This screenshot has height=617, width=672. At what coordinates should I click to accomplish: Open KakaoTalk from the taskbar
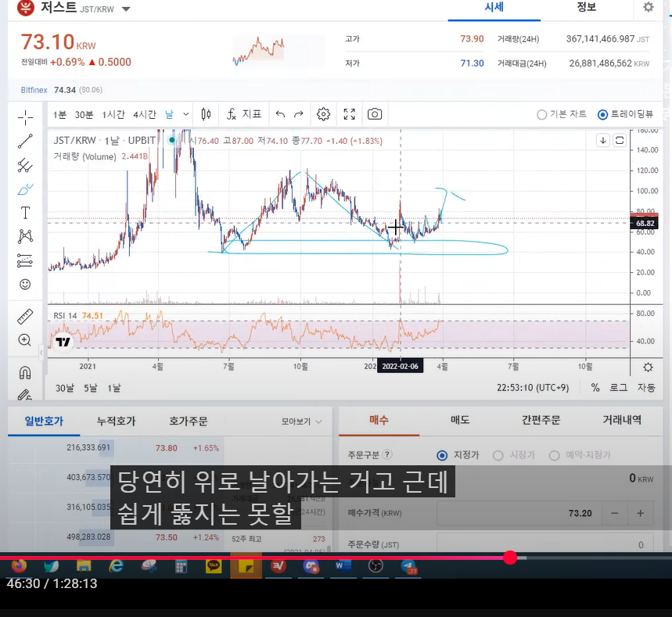[214, 566]
